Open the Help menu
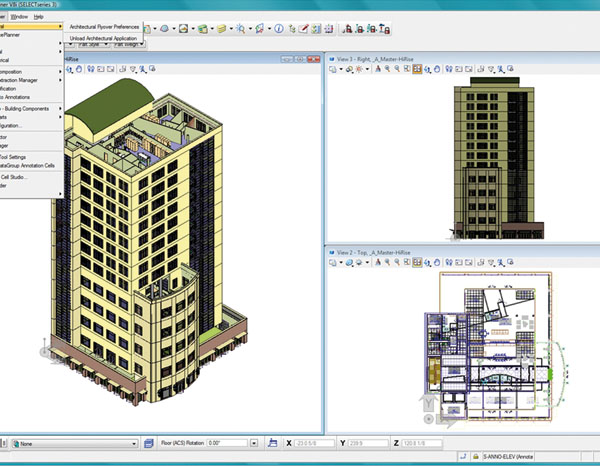Viewport: 600px width, 466px height. pyautogui.click(x=39, y=17)
